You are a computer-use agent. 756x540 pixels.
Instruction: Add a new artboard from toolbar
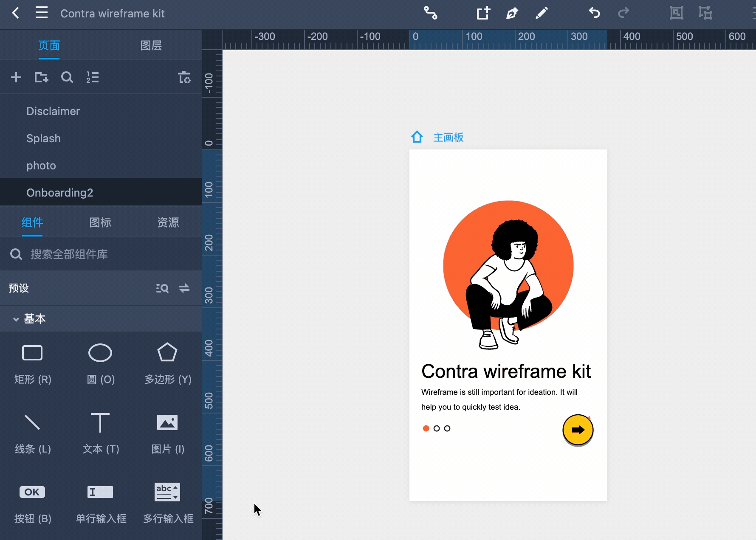pos(483,13)
